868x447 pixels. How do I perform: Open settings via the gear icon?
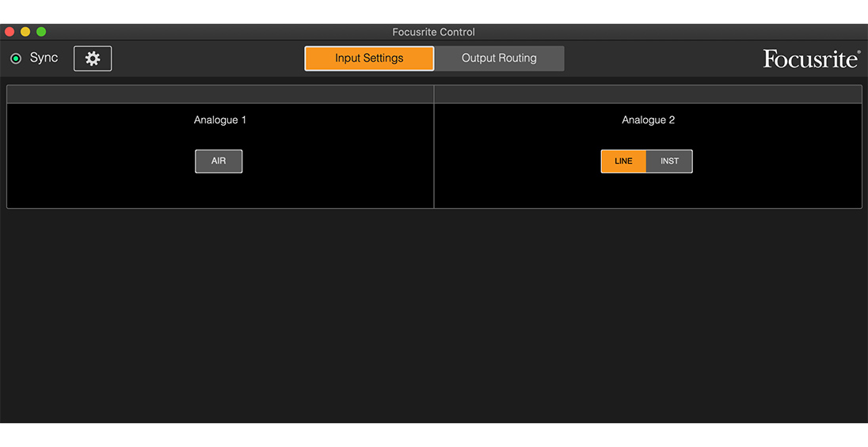(x=93, y=59)
